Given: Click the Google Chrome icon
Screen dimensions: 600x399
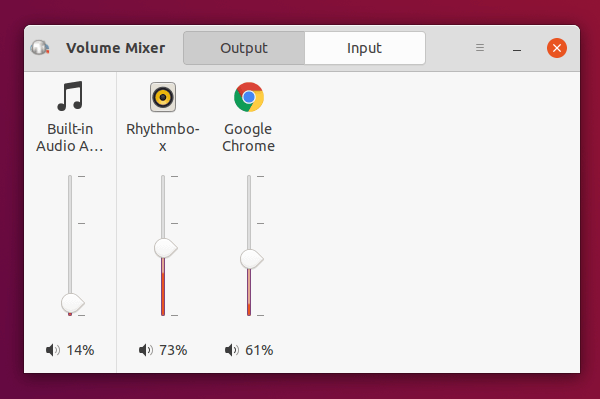Looking at the screenshot, I should point(249,97).
